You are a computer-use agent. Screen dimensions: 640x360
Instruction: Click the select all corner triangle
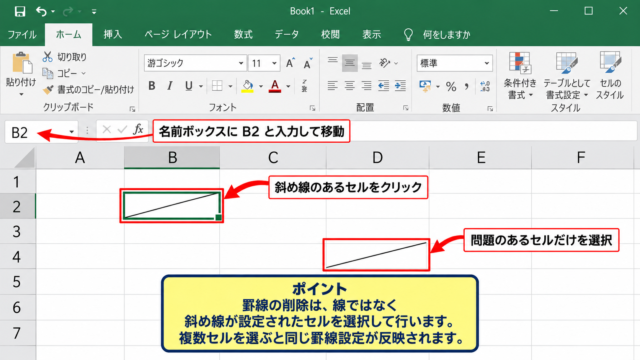click(24, 158)
